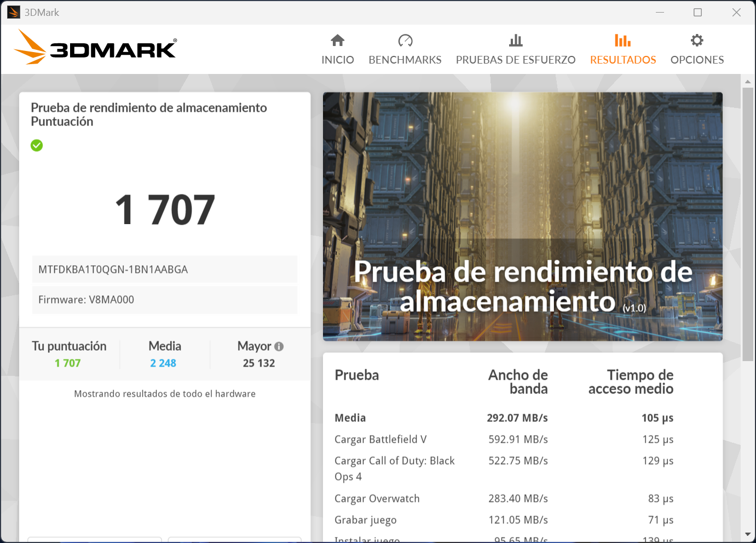756x543 pixels.
Task: Click the 121.05 MB/s bandwidth value
Action: point(518,520)
